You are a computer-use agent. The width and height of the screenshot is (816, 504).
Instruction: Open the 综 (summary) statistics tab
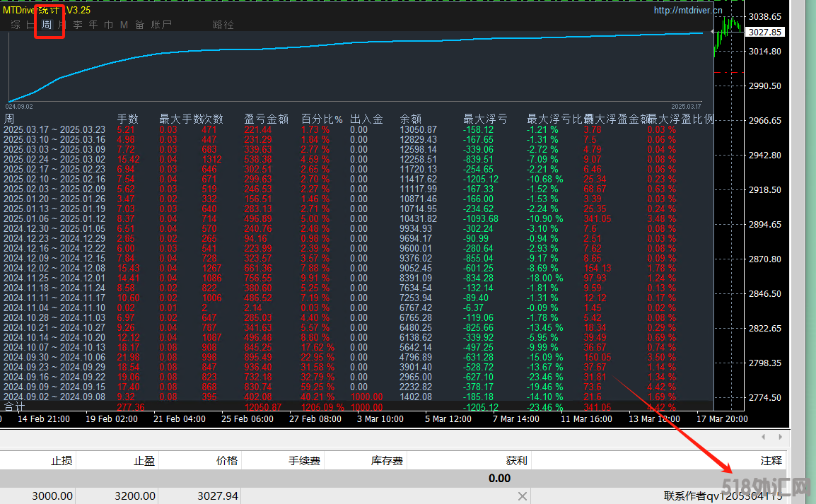coord(16,25)
